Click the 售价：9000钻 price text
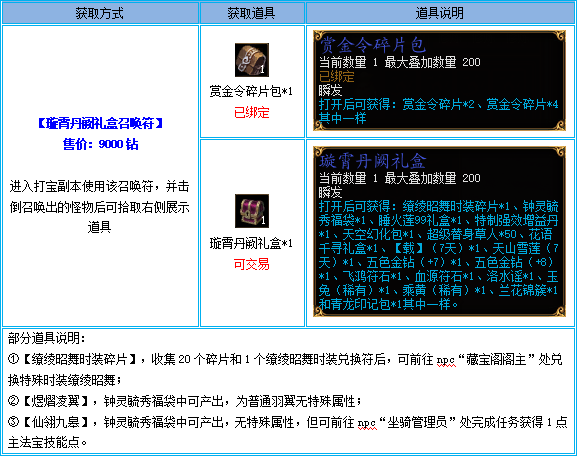 [100, 144]
